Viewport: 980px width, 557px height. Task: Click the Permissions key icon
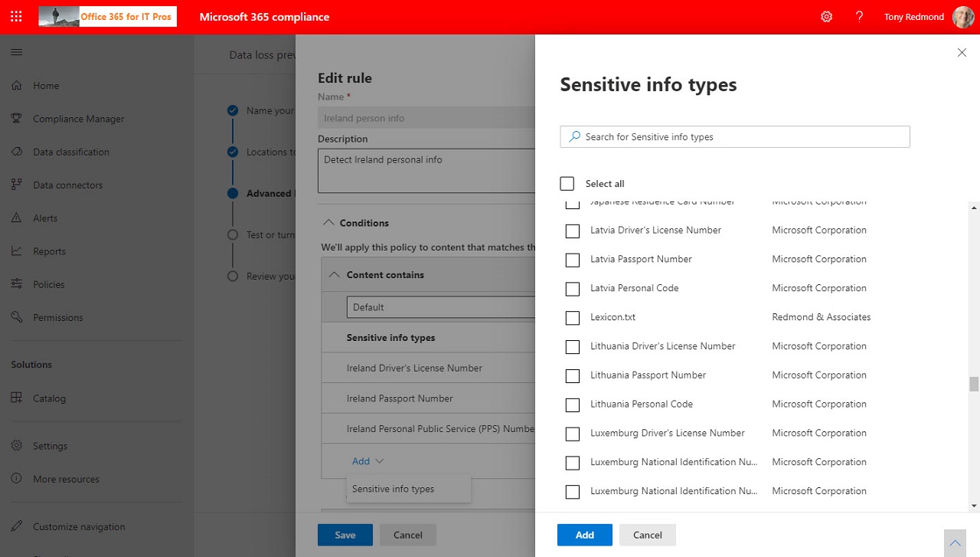coord(17,317)
